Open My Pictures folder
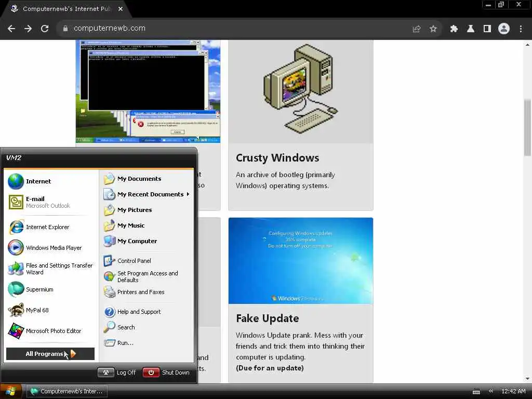 128,210
